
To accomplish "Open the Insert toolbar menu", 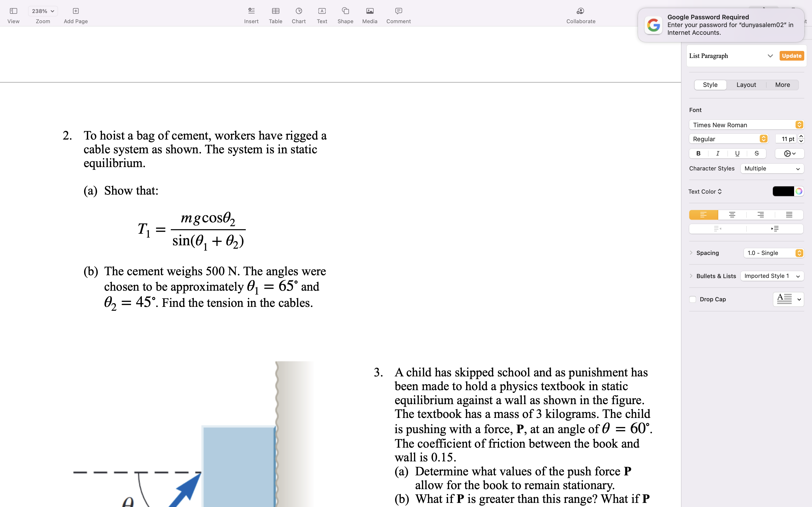I will [251, 15].
